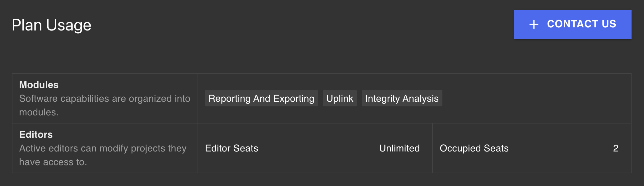Viewport: 644px width, 186px height.
Task: Click the Plan Usage heading
Action: pos(52,25)
